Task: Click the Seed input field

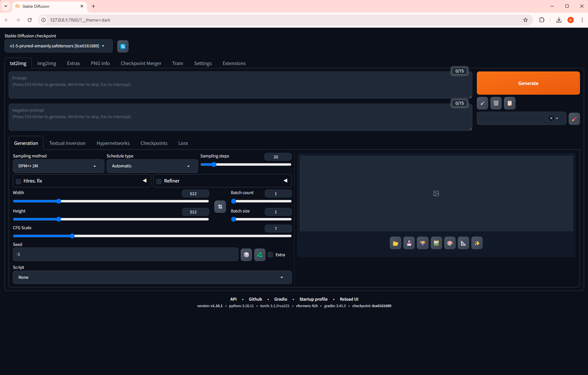Action: coord(125,254)
